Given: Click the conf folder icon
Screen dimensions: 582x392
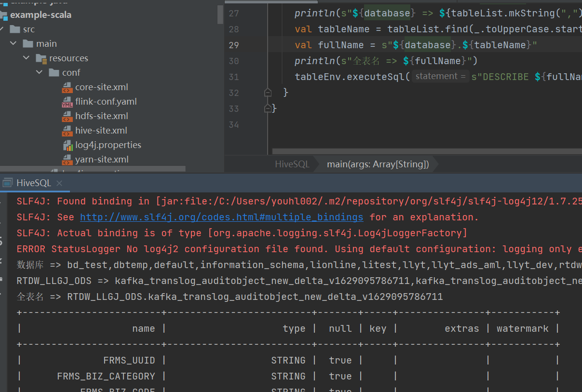Looking at the screenshot, I should pos(54,73).
